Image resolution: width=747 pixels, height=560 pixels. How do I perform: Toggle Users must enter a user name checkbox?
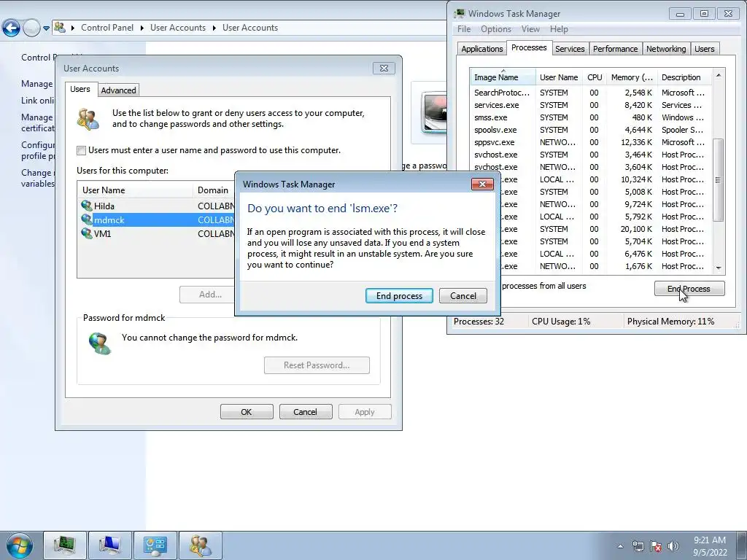82,150
